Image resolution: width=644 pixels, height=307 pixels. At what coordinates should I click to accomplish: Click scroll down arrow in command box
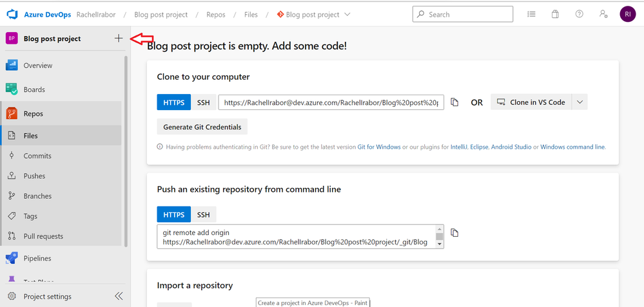tap(440, 245)
